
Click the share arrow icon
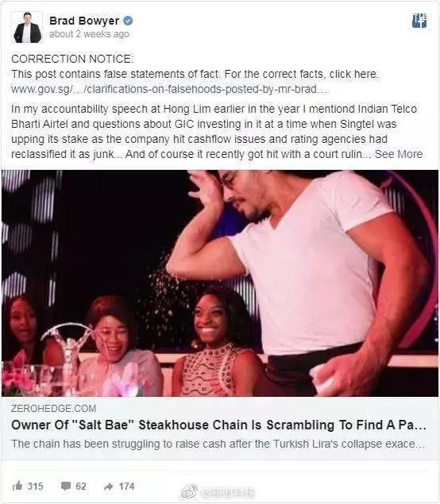pyautogui.click(x=109, y=487)
